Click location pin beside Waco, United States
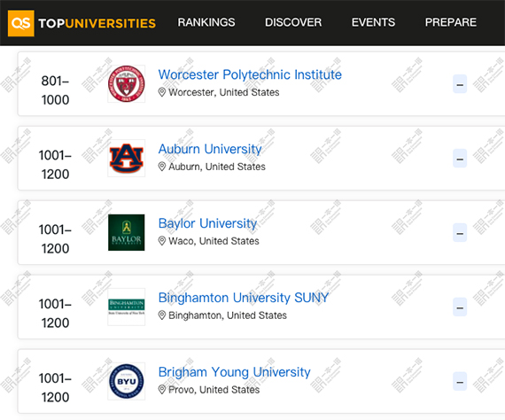The image size is (505, 420). pos(162,241)
